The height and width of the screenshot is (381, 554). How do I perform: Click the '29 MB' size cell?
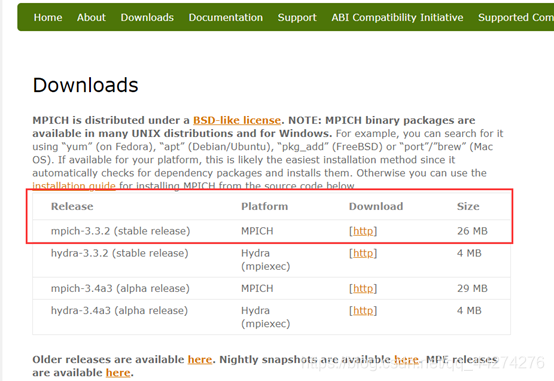point(472,288)
